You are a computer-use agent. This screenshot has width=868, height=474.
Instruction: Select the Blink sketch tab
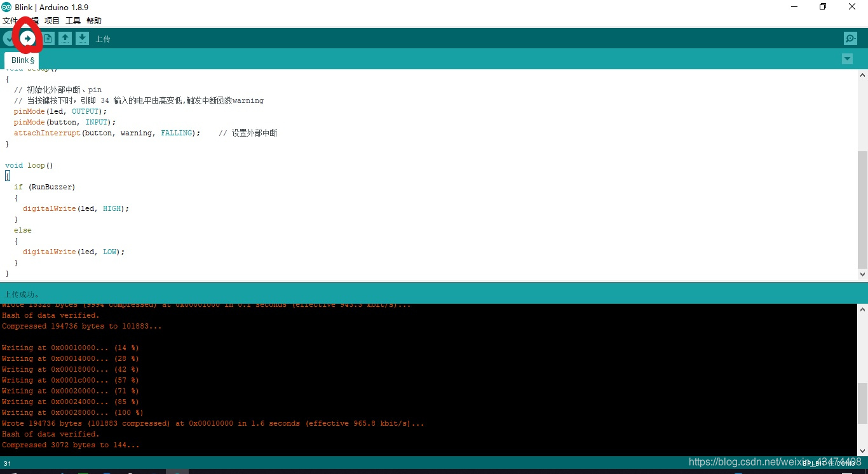22,60
